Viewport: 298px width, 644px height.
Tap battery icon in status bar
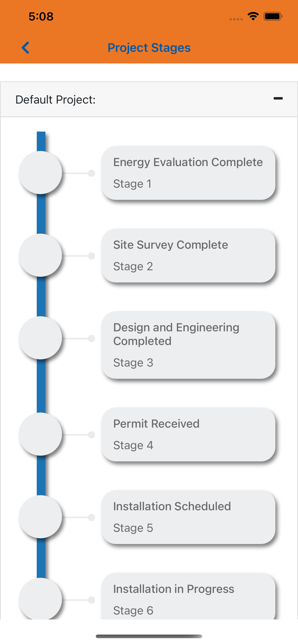click(x=273, y=17)
